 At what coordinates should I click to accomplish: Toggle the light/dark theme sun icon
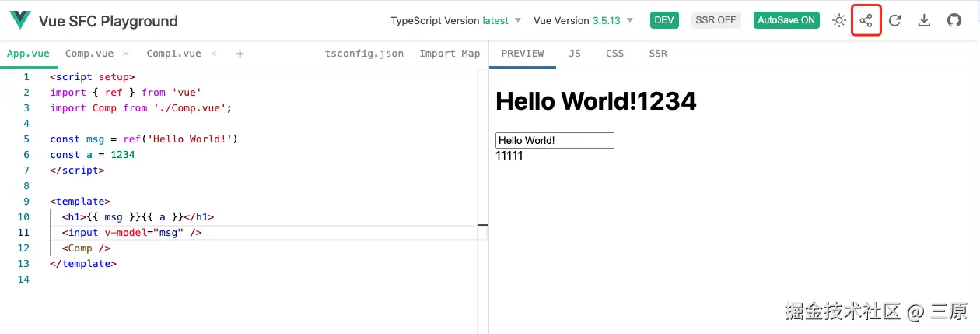pos(838,20)
